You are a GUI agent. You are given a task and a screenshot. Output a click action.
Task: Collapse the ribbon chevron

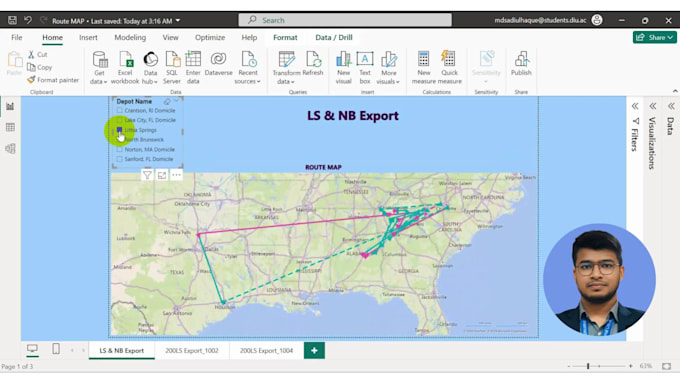[675, 91]
